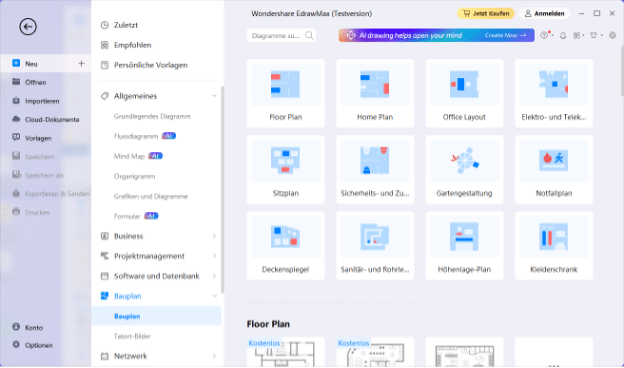The width and height of the screenshot is (624, 368).
Task: Go to Vorlagen section
Action: click(x=32, y=138)
